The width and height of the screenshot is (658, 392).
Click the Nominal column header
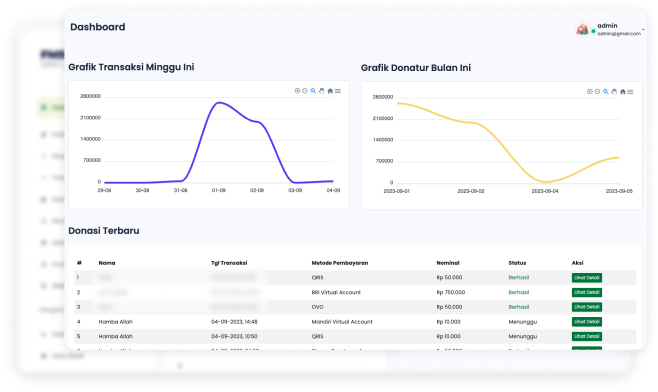(448, 263)
